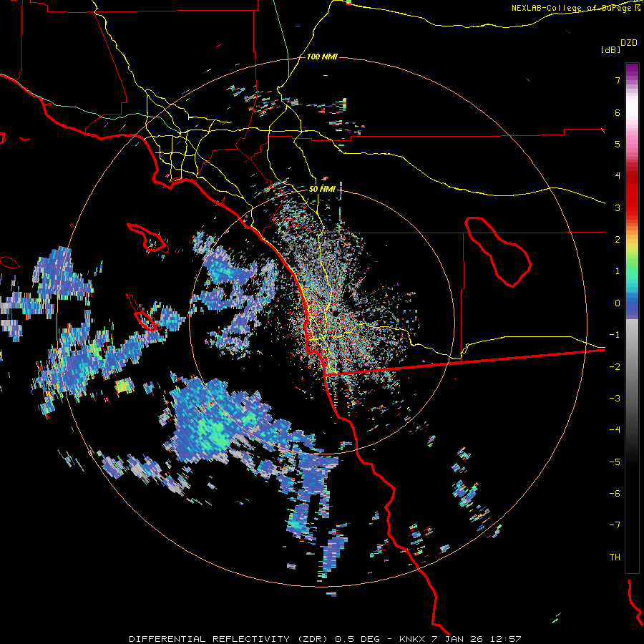Click the 0 tick on the color scale

(618, 303)
